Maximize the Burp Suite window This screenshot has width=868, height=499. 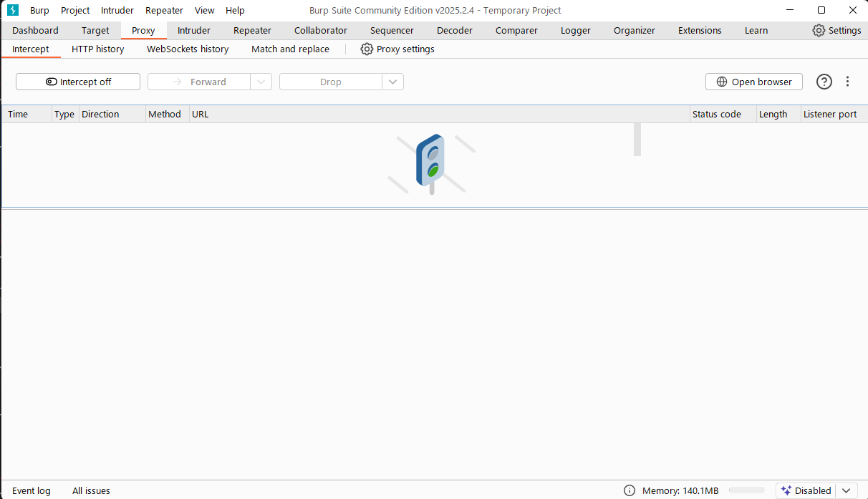pos(821,10)
